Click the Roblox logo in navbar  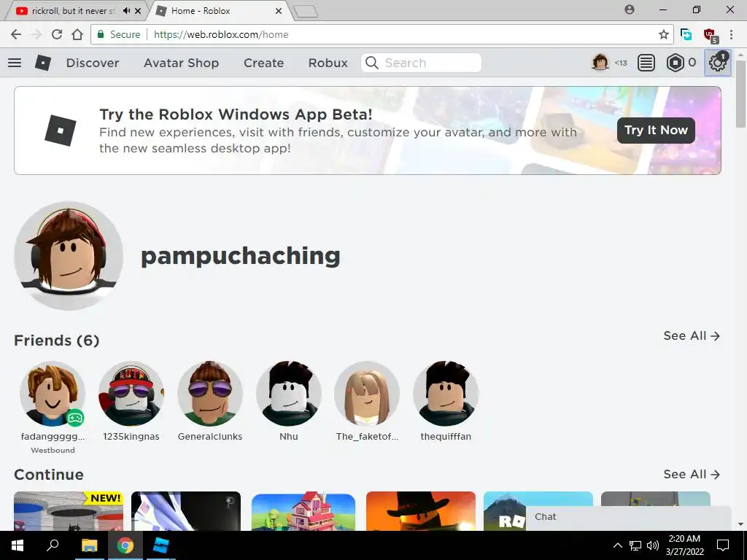click(x=43, y=63)
